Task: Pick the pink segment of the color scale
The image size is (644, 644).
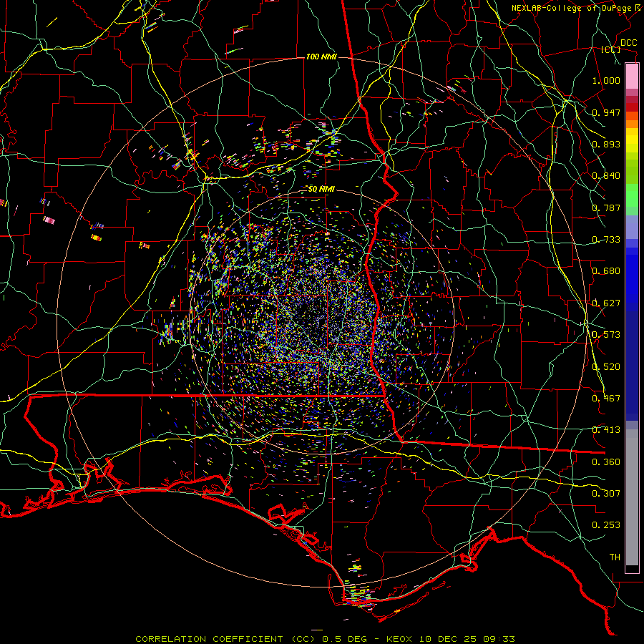Action: (632, 77)
